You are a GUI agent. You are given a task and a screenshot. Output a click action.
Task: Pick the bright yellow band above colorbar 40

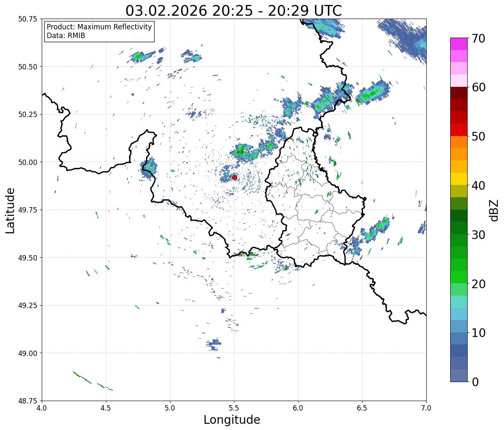[x=459, y=179]
